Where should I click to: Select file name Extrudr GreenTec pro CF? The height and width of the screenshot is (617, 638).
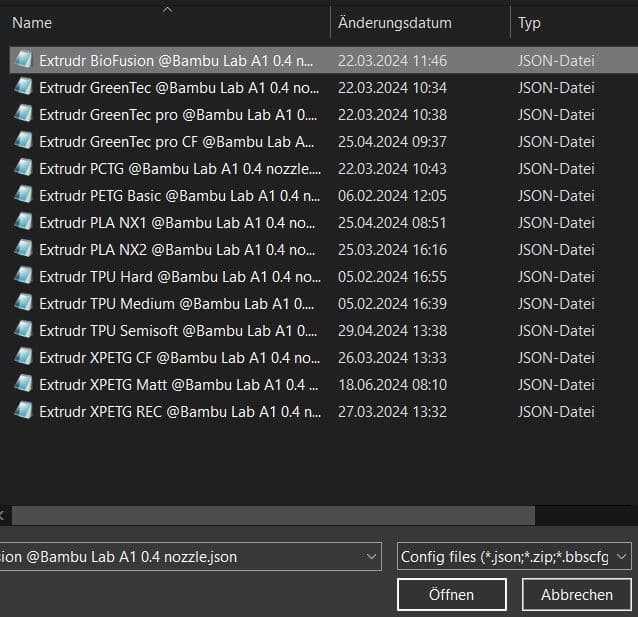(177, 142)
